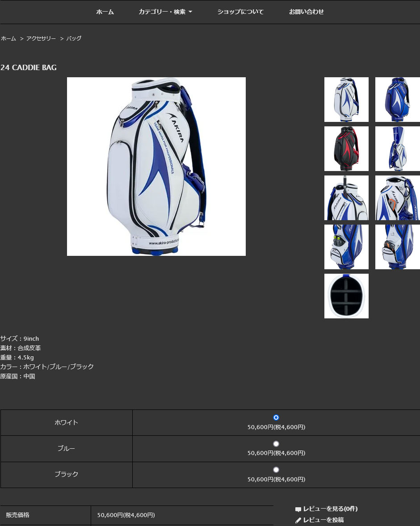
Task: Select the ブラック color radio button
Action: 276,469
